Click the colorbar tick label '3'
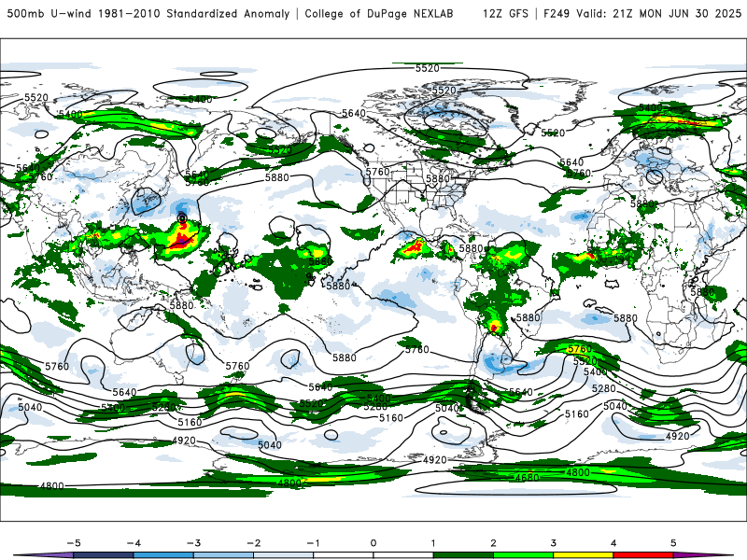747x560 pixels. pyautogui.click(x=553, y=543)
